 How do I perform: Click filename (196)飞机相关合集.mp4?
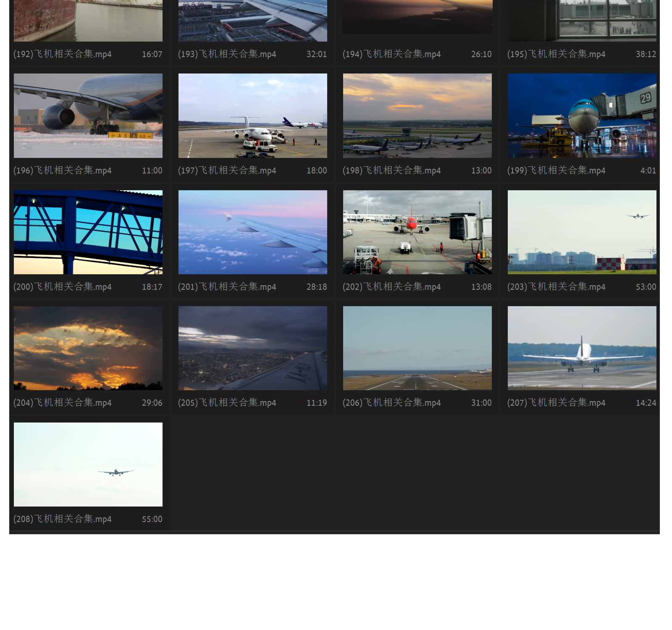pyautogui.click(x=63, y=171)
